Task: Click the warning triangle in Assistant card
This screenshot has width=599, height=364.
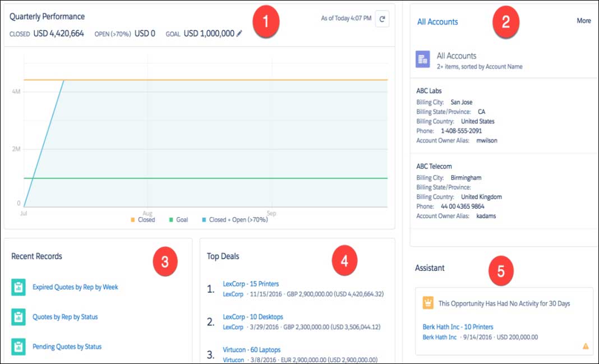Action: click(x=586, y=346)
